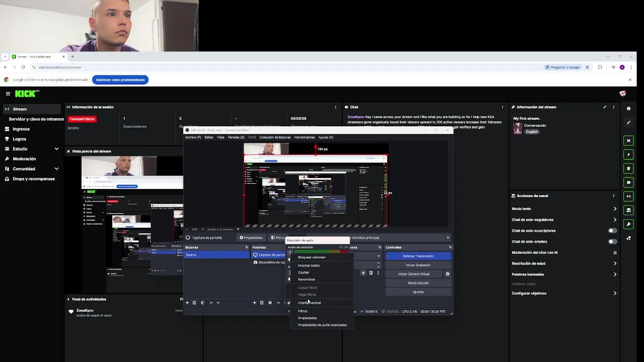Open Paneles menu in OBS
This screenshot has height=362, width=644.
click(x=236, y=137)
